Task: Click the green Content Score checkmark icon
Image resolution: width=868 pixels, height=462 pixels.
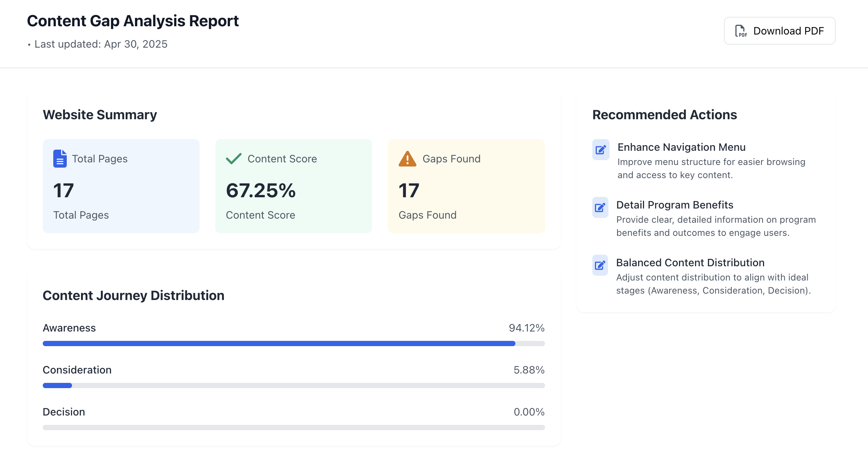Action: point(233,159)
